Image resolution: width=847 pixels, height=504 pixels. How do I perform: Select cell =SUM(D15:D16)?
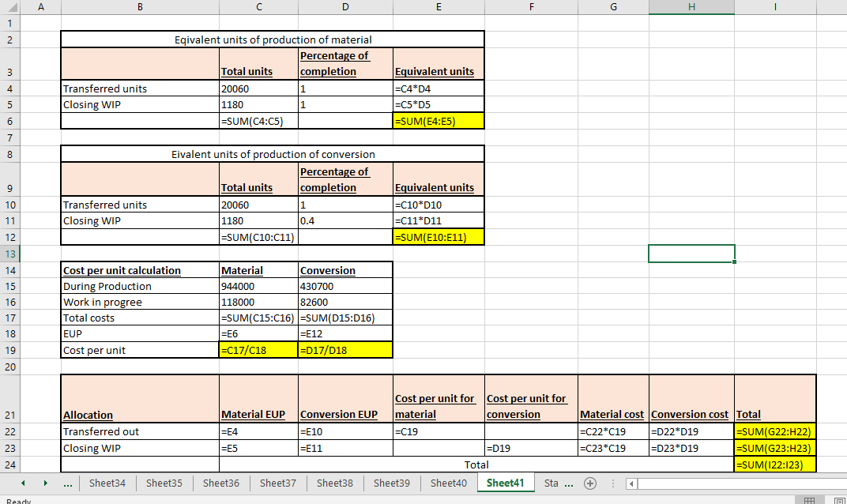pyautogui.click(x=345, y=318)
